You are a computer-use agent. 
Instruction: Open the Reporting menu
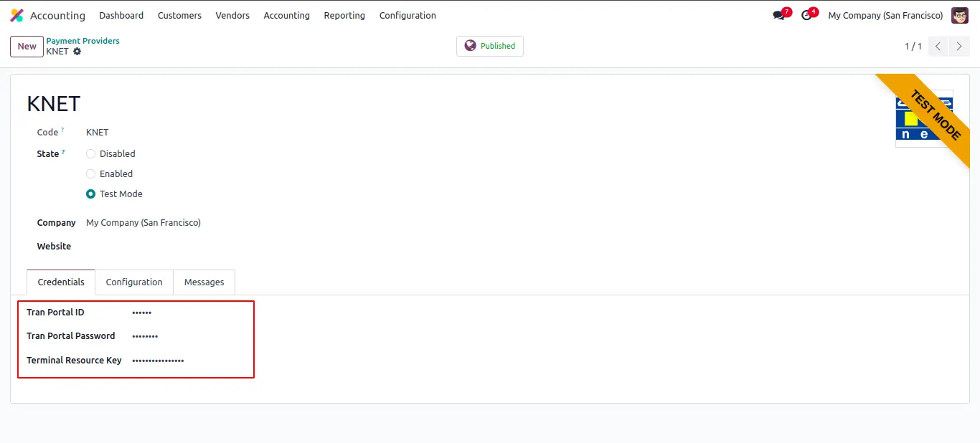point(344,15)
